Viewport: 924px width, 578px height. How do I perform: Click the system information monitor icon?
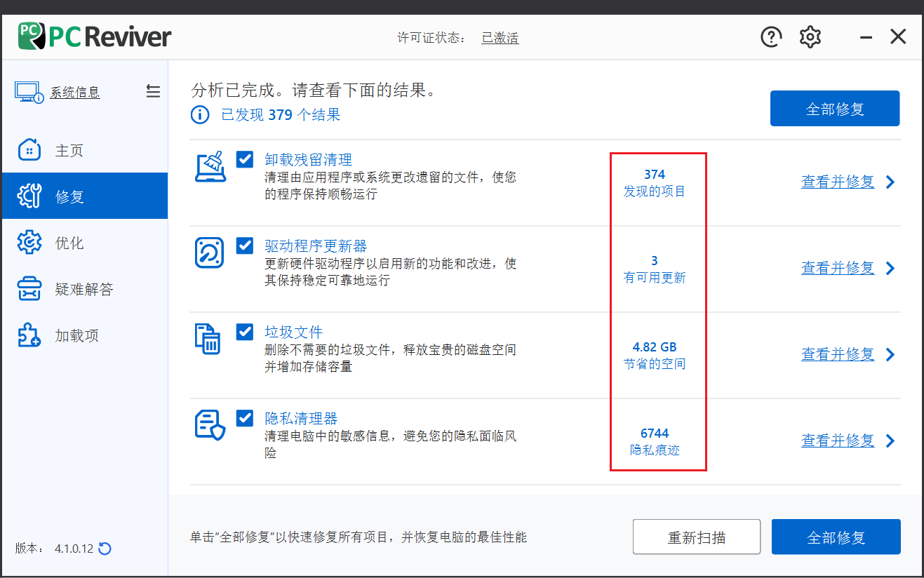[x=29, y=92]
